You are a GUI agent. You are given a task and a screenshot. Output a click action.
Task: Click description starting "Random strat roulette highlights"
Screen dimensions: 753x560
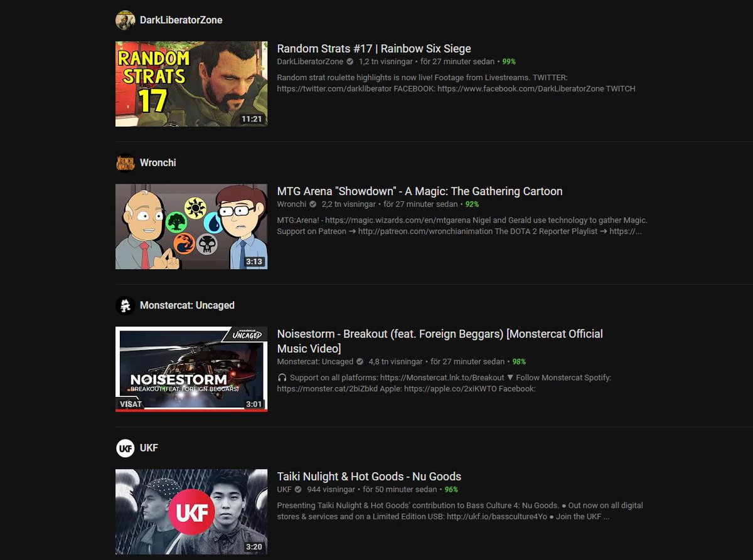(x=456, y=83)
